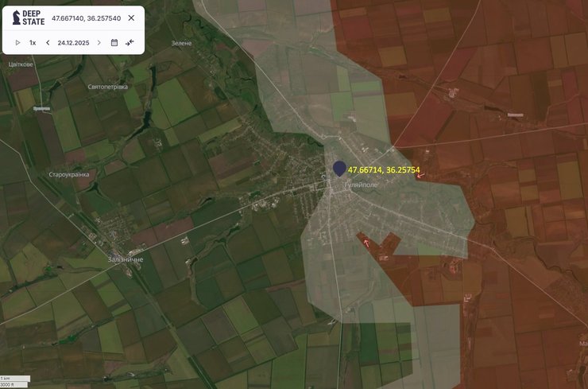Close the coordinates search panel
Image resolution: width=588 pixels, height=389 pixels.
click(x=131, y=18)
